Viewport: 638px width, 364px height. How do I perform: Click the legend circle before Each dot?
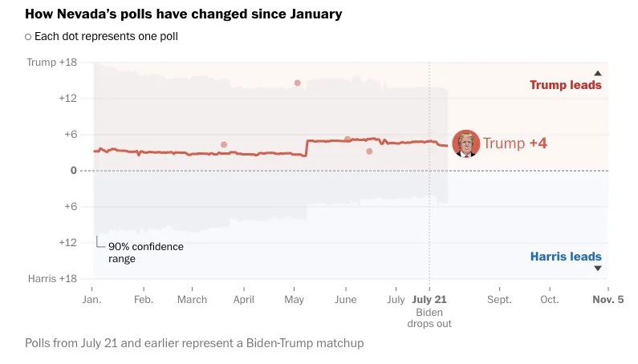(x=28, y=37)
